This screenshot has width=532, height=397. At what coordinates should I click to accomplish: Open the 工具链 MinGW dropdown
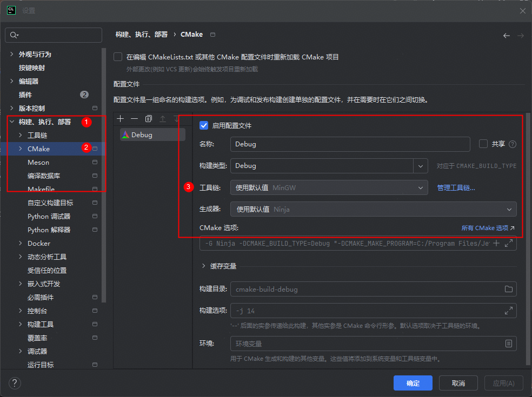click(329, 187)
